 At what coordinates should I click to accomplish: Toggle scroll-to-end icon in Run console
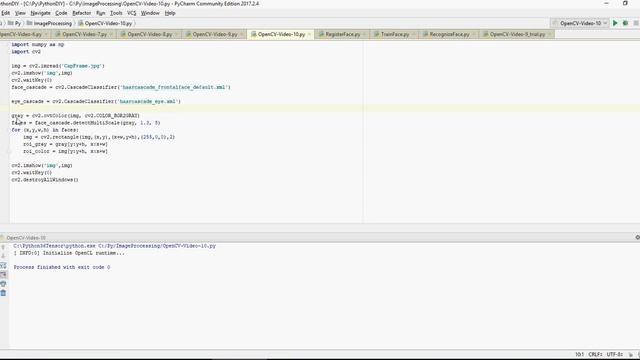click(x=3, y=275)
